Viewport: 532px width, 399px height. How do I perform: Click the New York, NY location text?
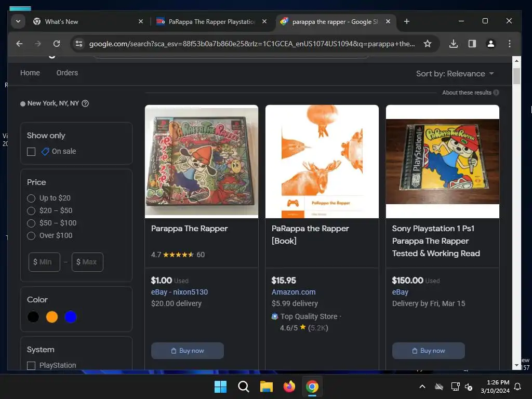point(54,103)
